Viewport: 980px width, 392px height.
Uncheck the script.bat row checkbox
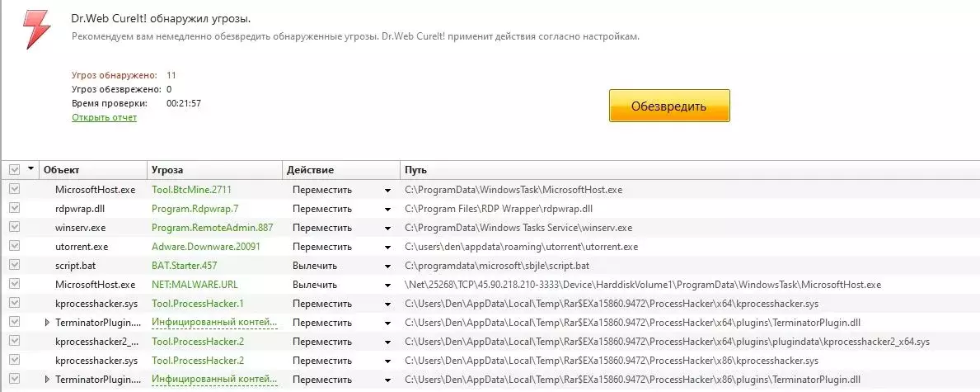(x=14, y=265)
